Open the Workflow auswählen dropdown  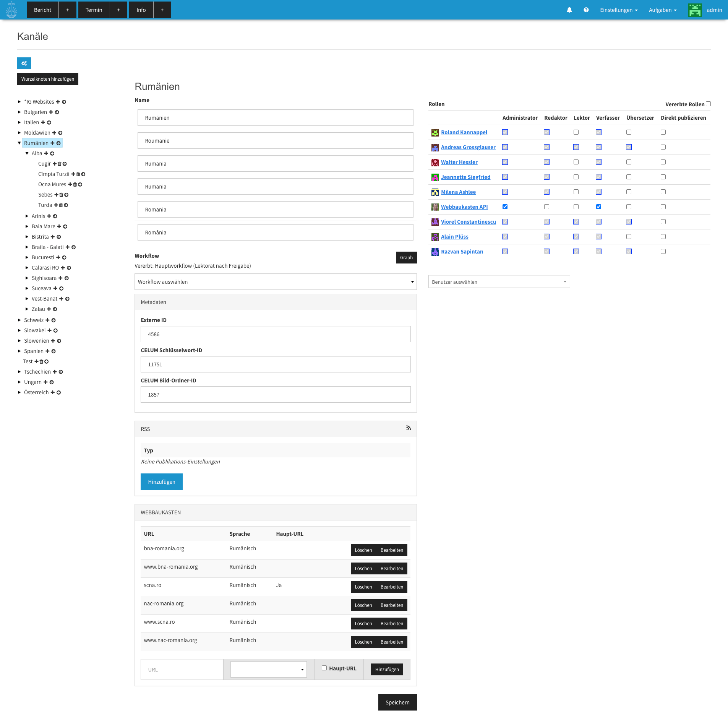pos(275,282)
